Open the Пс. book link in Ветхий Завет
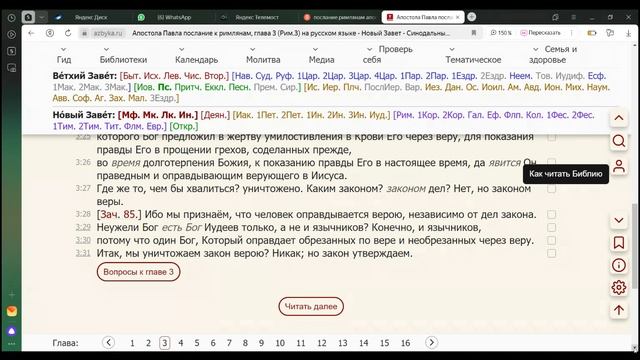This screenshot has height=360, width=640. (x=164, y=87)
